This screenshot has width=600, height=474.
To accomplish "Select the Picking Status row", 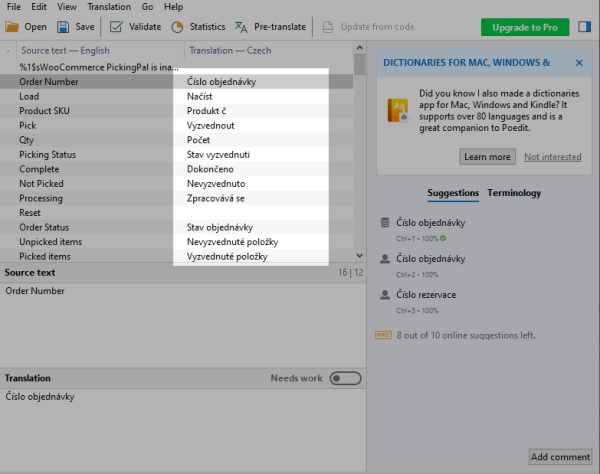I will [48, 155].
